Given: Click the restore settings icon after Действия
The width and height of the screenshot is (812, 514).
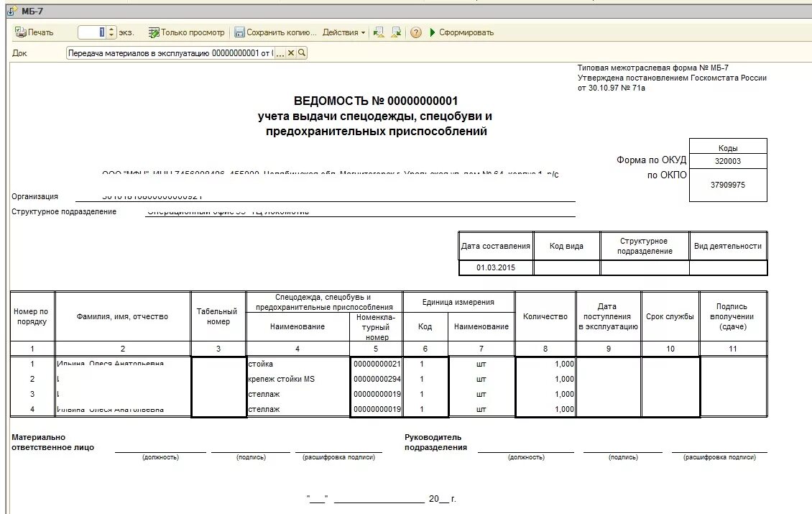Looking at the screenshot, I should (x=379, y=32).
